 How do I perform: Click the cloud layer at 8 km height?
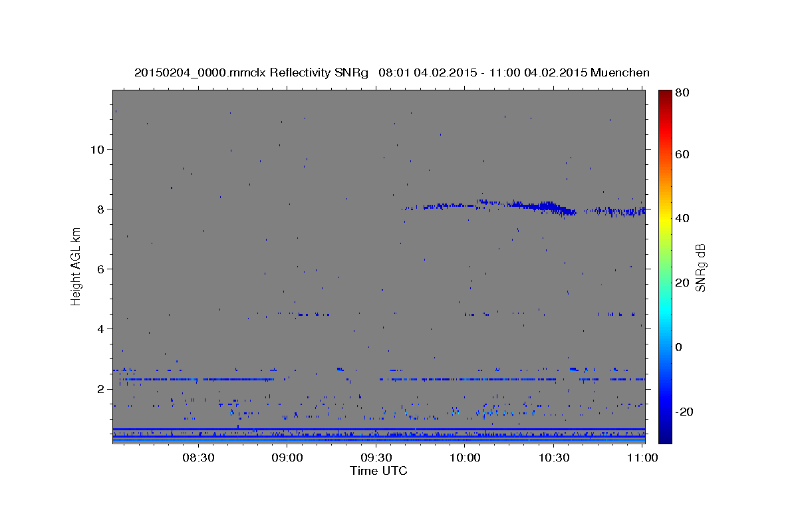[523, 207]
